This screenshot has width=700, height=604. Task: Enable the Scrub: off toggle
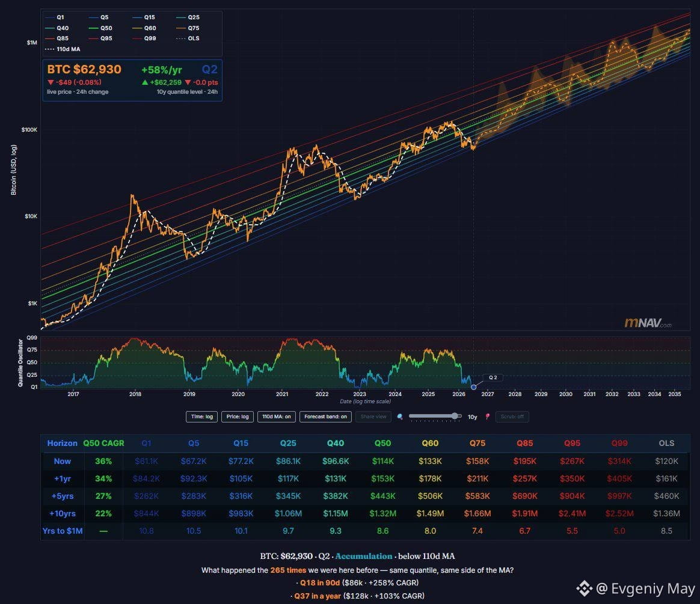coord(512,416)
